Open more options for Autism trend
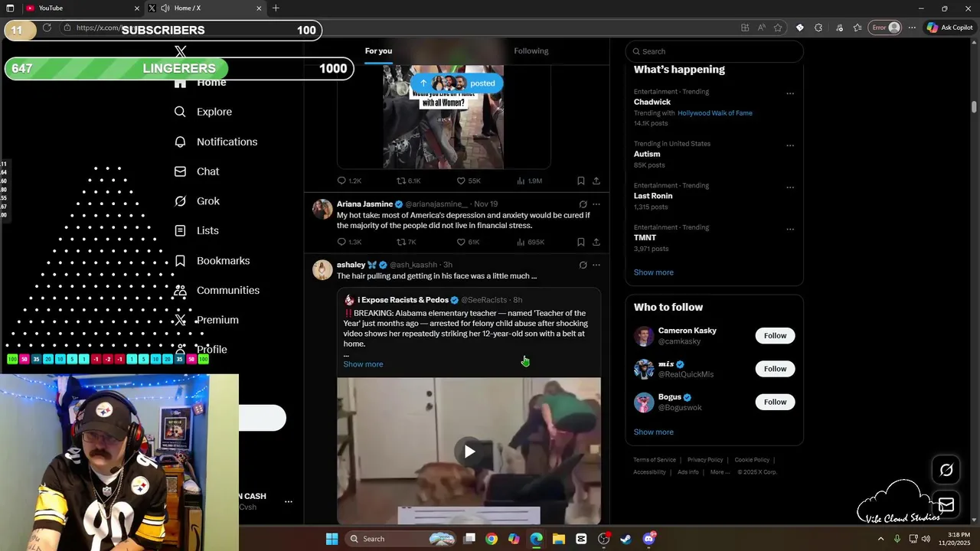The height and width of the screenshot is (551, 980). click(x=790, y=145)
